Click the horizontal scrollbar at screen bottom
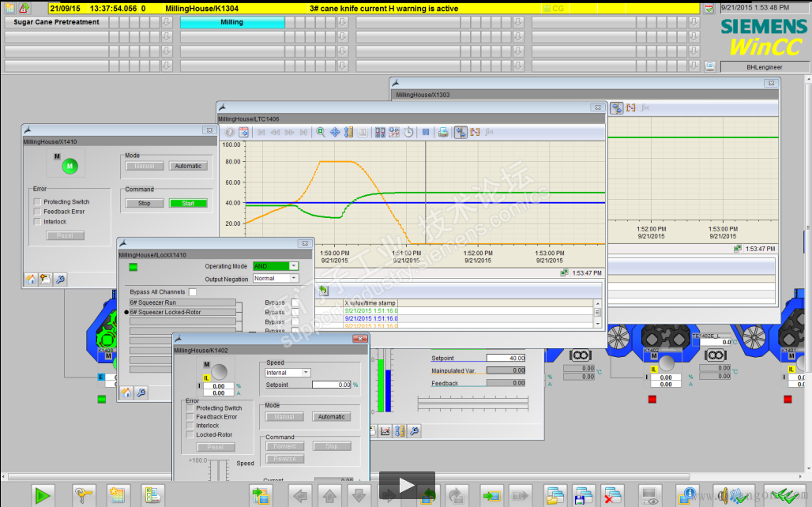Image resolution: width=812 pixels, height=507 pixels. pos(348,476)
